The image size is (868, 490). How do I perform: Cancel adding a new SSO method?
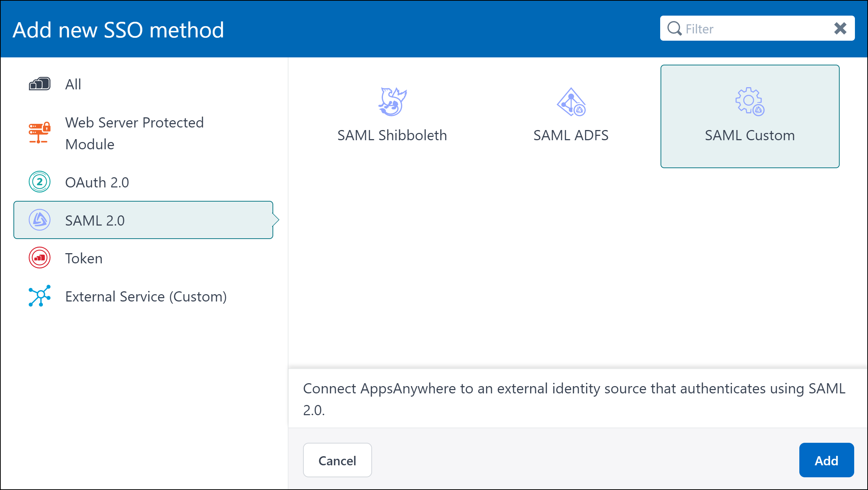tap(337, 460)
